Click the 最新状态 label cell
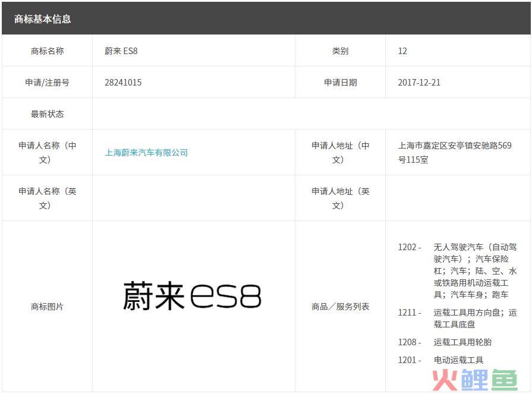This screenshot has width=532, height=394. pyautogui.click(x=47, y=114)
